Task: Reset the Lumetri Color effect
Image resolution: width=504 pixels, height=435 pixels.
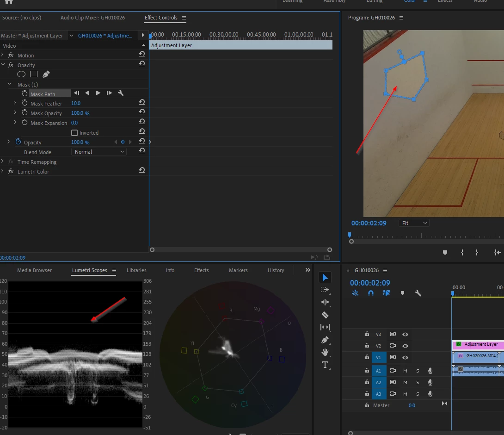Action: click(142, 170)
